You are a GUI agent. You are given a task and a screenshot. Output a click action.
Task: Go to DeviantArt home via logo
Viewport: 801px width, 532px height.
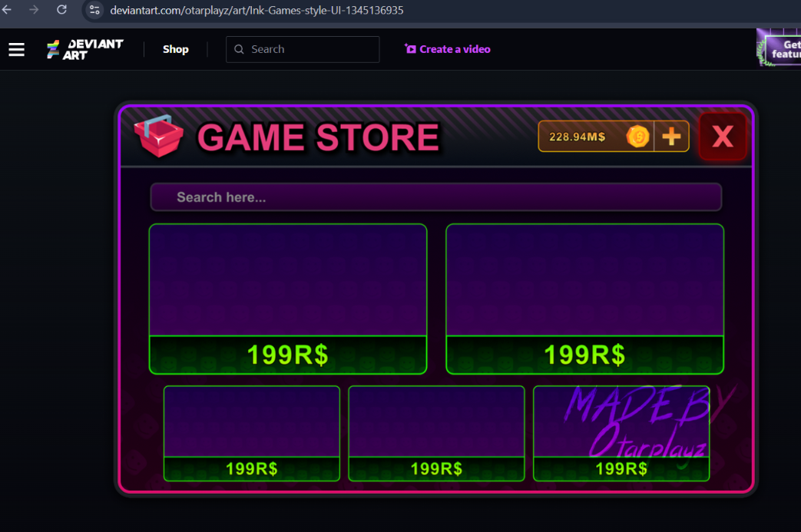pyautogui.click(x=84, y=50)
